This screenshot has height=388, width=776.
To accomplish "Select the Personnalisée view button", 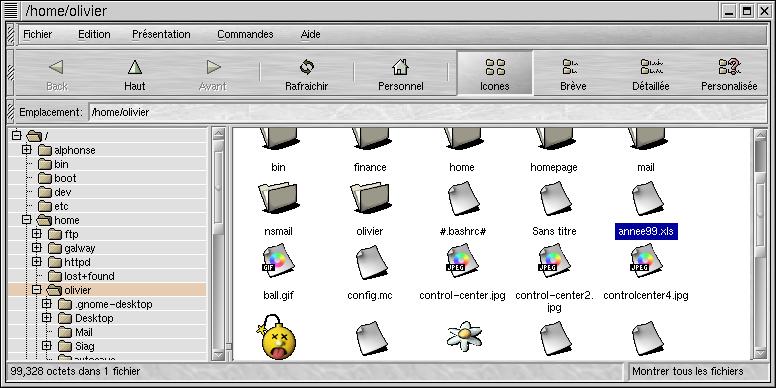I will point(729,73).
